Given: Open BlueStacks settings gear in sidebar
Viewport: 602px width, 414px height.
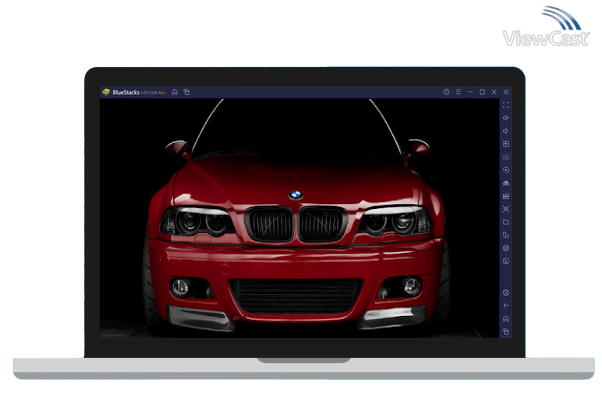Looking at the screenshot, I should [x=506, y=293].
